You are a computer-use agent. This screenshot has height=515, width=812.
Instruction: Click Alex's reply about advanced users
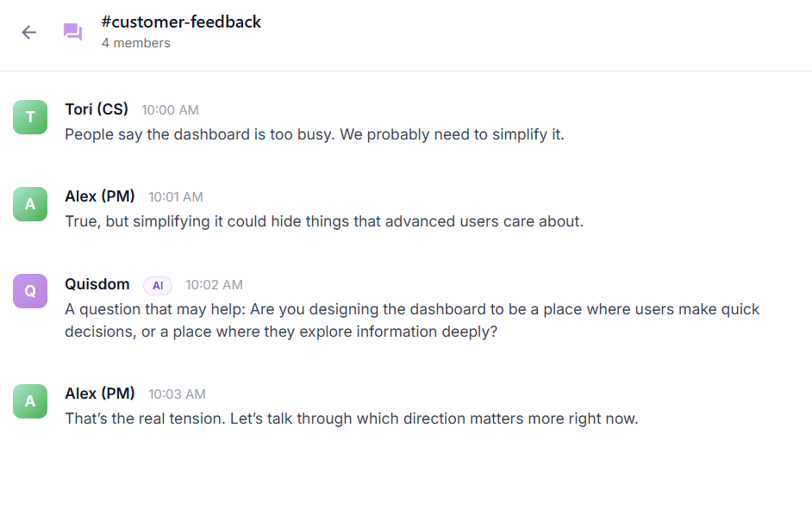tap(324, 221)
